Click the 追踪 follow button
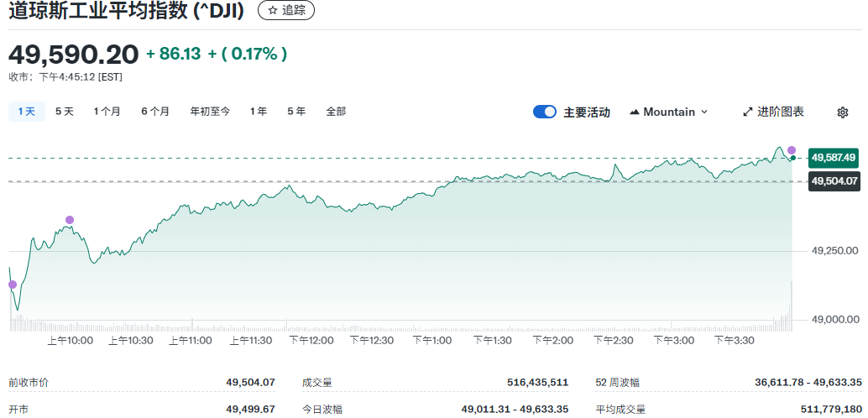 click(286, 11)
